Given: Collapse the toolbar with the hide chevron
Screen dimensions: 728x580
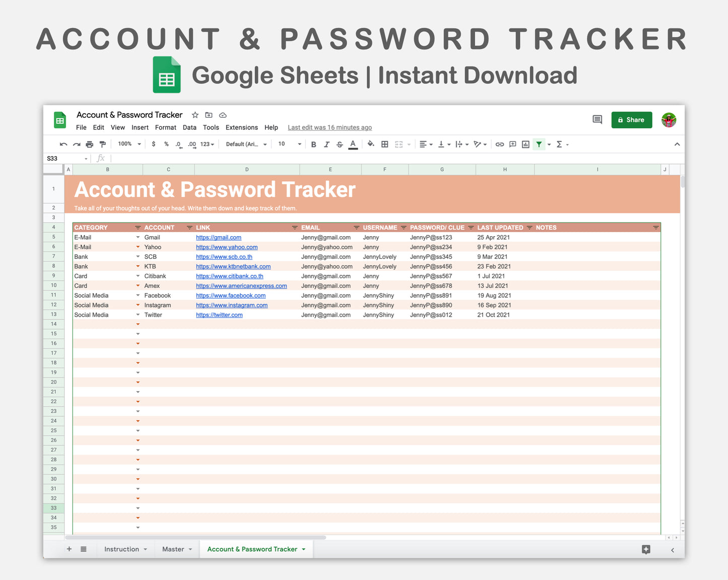Looking at the screenshot, I should (677, 144).
